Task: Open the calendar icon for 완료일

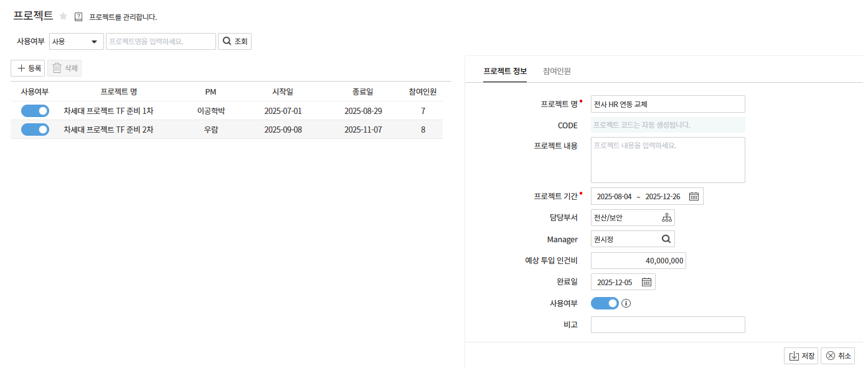Action: (x=646, y=282)
